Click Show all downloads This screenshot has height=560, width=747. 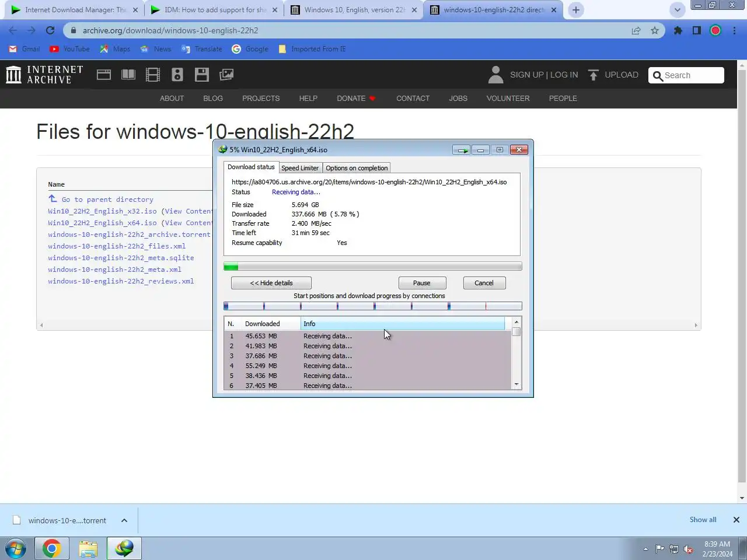[x=703, y=520]
